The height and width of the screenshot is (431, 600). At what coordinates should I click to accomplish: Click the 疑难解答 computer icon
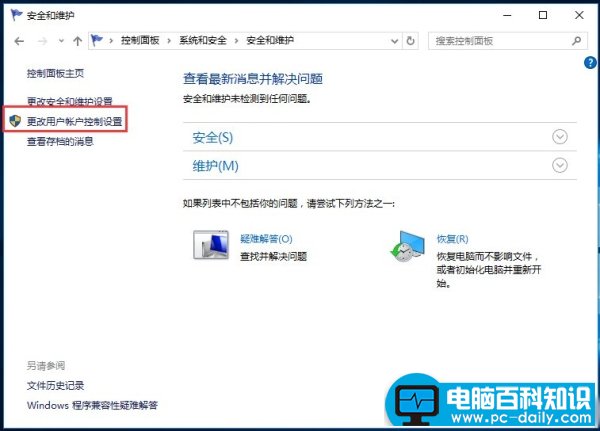tap(211, 245)
